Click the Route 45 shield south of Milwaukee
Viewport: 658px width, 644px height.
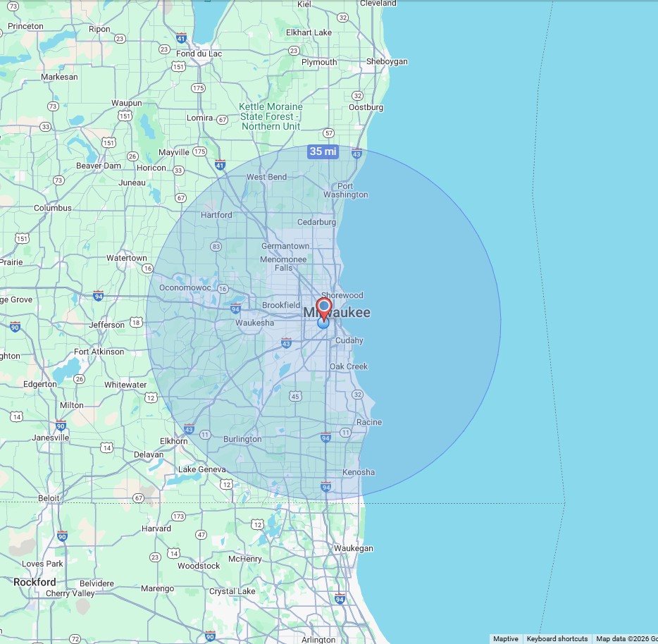(295, 397)
